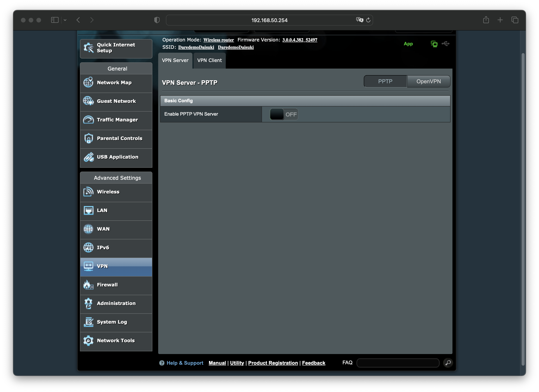This screenshot has height=392, width=539.
Task: Switch VPN server type to OpenVPN
Action: 428,82
